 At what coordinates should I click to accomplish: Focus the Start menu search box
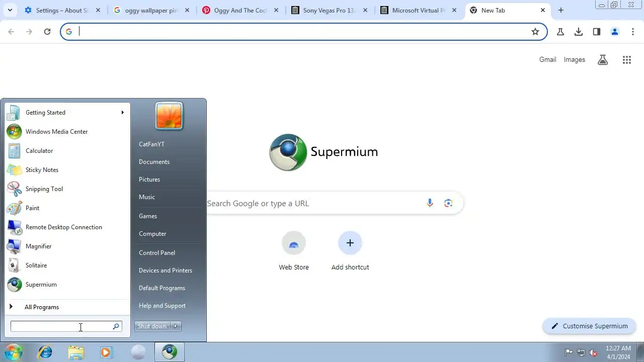point(66,327)
